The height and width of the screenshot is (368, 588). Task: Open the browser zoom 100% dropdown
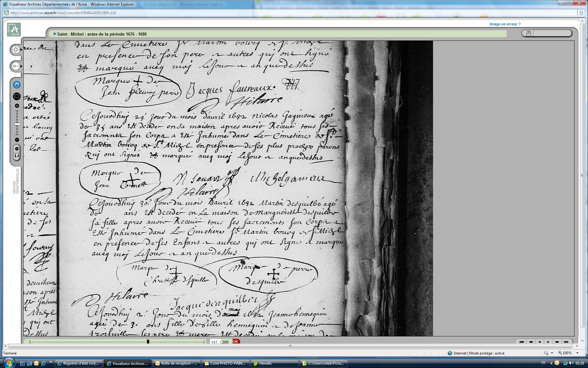578,353
